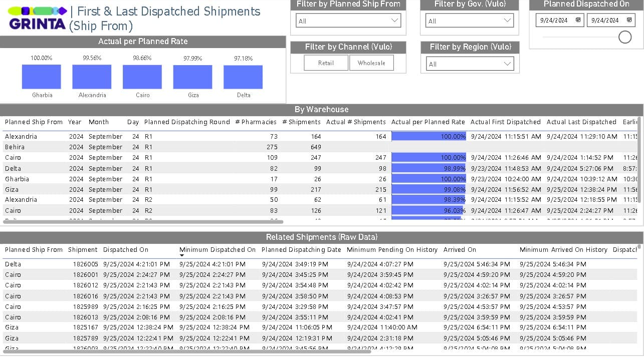This screenshot has width=644, height=358.
Task: Sort by Minimum Arrived On History header
Action: (x=563, y=249)
